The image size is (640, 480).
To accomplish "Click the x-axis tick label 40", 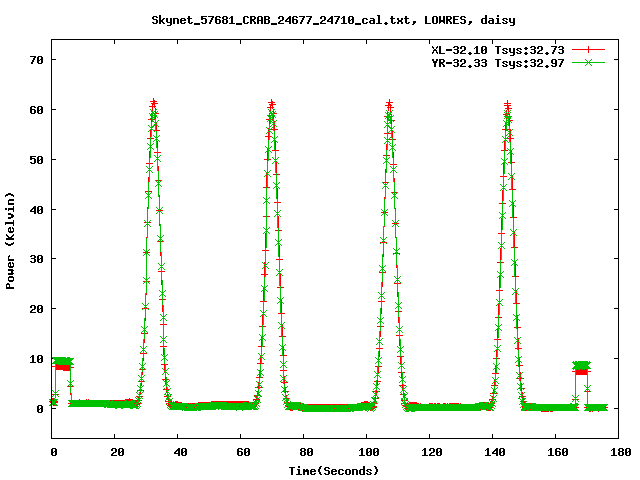I will click(x=180, y=452).
